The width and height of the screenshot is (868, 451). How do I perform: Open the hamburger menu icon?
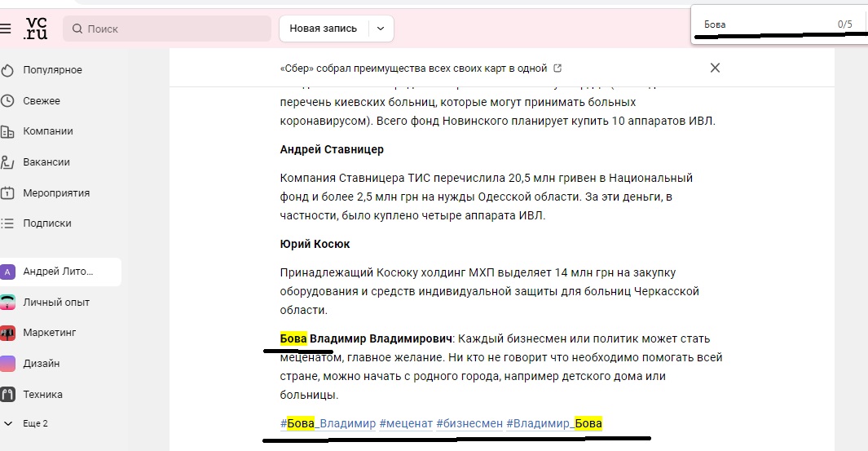click(x=6, y=29)
